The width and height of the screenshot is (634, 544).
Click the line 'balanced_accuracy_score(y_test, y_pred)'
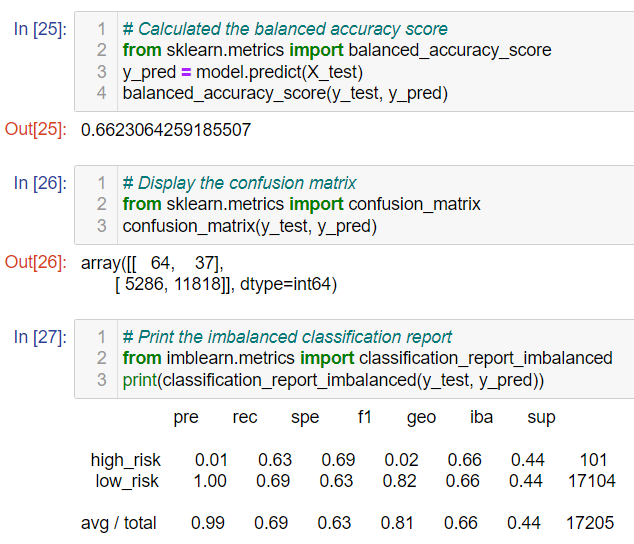point(285,93)
